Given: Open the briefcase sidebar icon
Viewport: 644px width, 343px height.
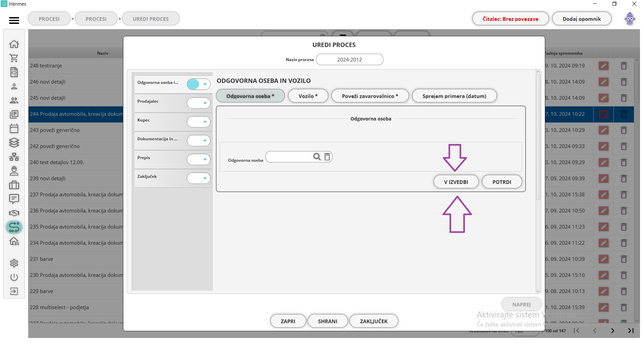Looking at the screenshot, I should click(14, 185).
